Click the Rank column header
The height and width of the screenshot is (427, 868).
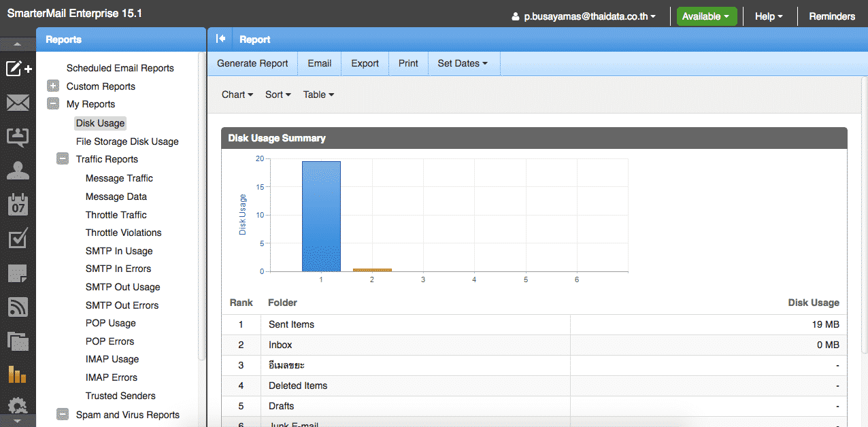[241, 303]
